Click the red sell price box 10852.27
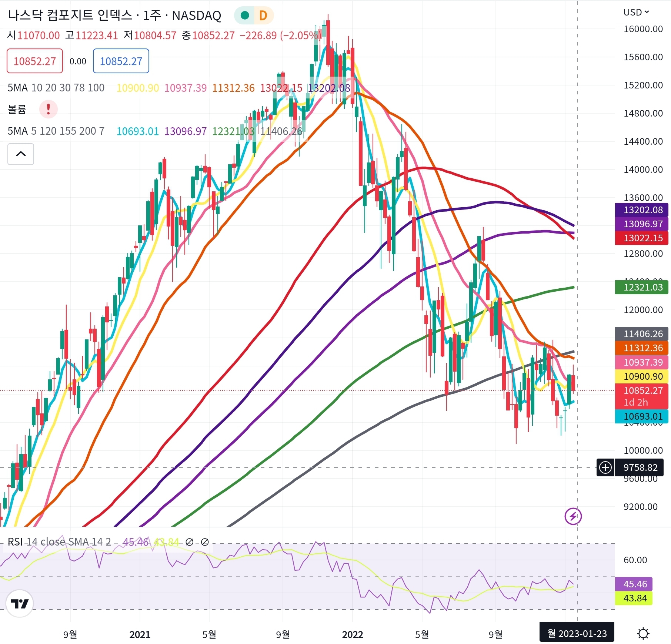This screenshot has width=671, height=644. point(35,61)
